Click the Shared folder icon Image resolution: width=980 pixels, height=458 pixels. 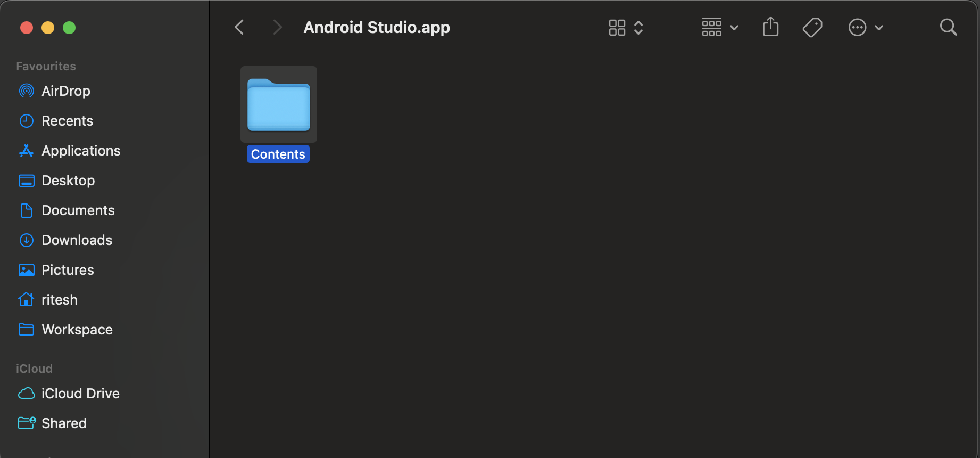(27, 423)
